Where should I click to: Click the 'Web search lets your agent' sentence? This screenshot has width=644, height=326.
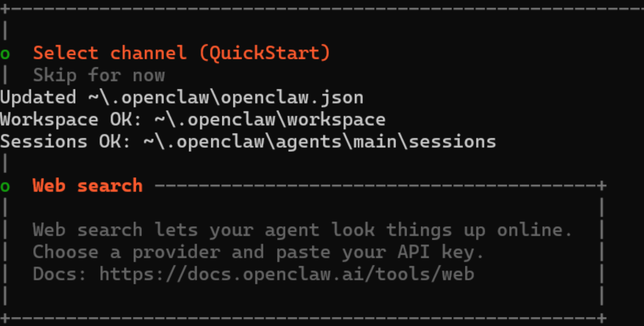tap(302, 230)
